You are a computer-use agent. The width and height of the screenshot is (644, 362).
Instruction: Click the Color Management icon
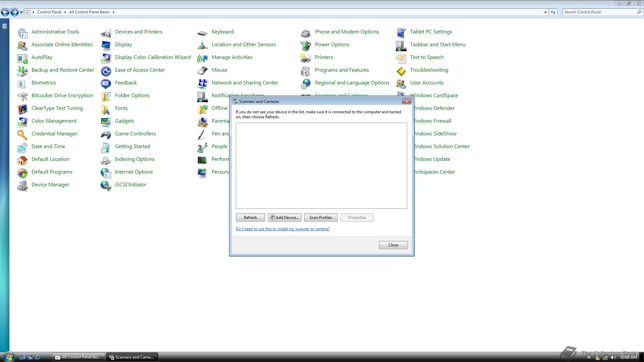pos(22,122)
